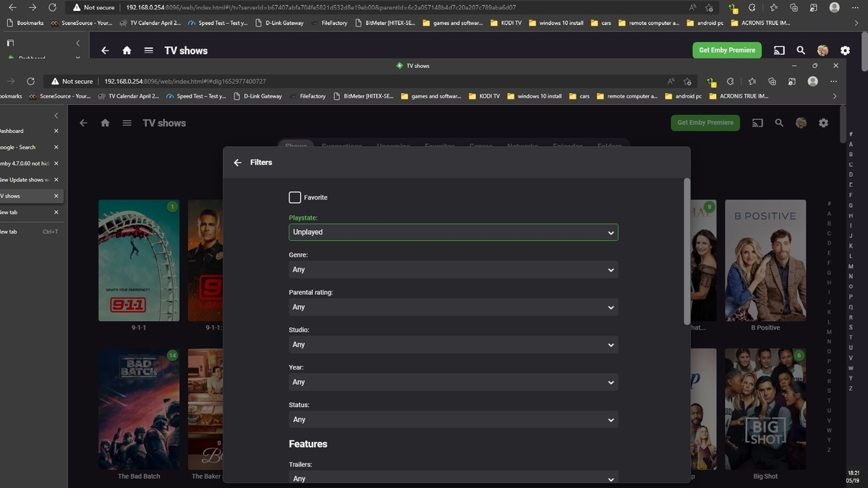Viewport: 868px width, 488px height.
Task: Open the Playstate dropdown showing Unplayed
Action: tap(453, 232)
